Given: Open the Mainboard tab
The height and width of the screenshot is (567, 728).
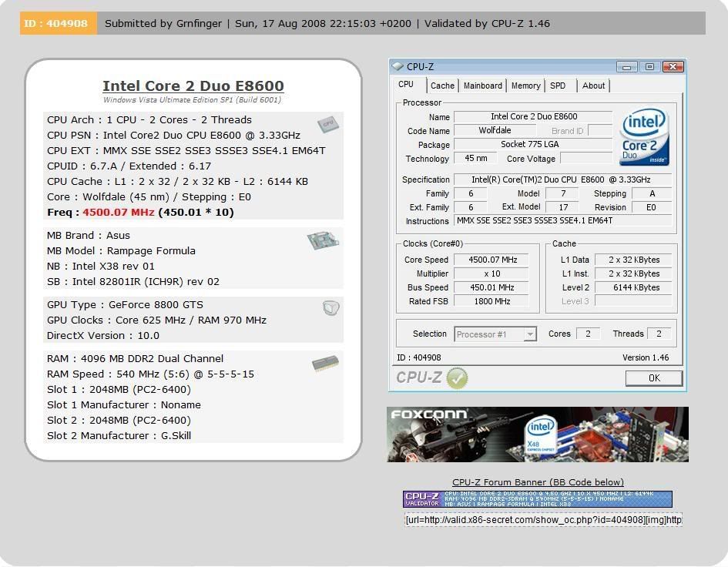Looking at the screenshot, I should click(483, 86).
